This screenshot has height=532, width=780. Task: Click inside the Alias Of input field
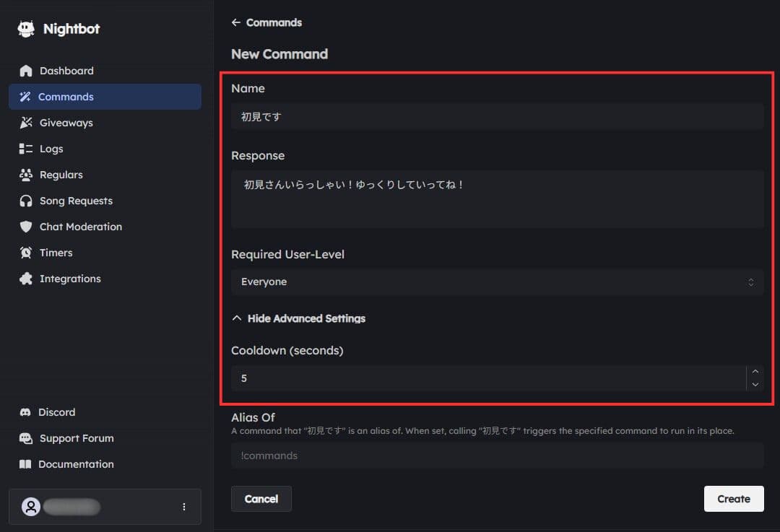[497, 455]
